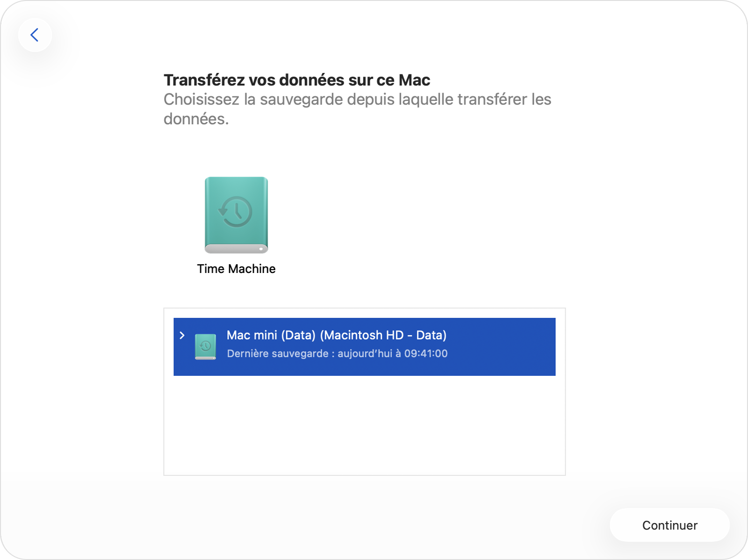The image size is (748, 560).
Task: Click the Time Machine label text
Action: coord(237,269)
